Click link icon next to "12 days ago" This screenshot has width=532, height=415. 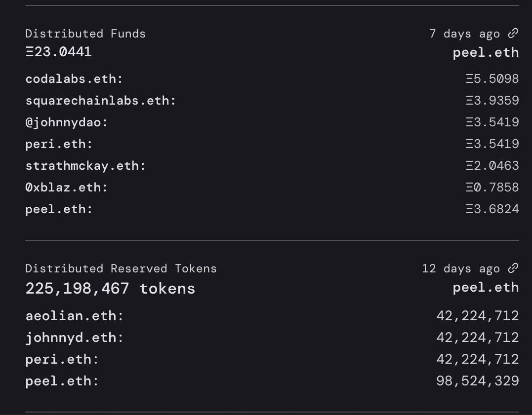tap(514, 268)
